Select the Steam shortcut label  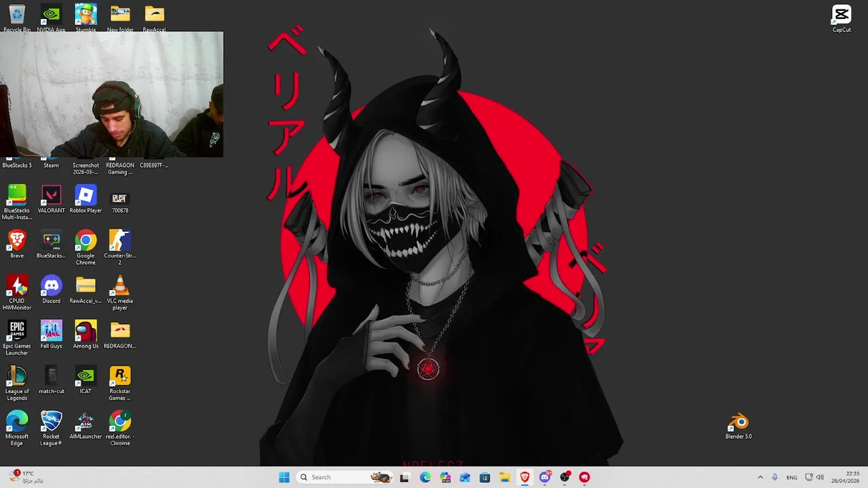click(51, 165)
